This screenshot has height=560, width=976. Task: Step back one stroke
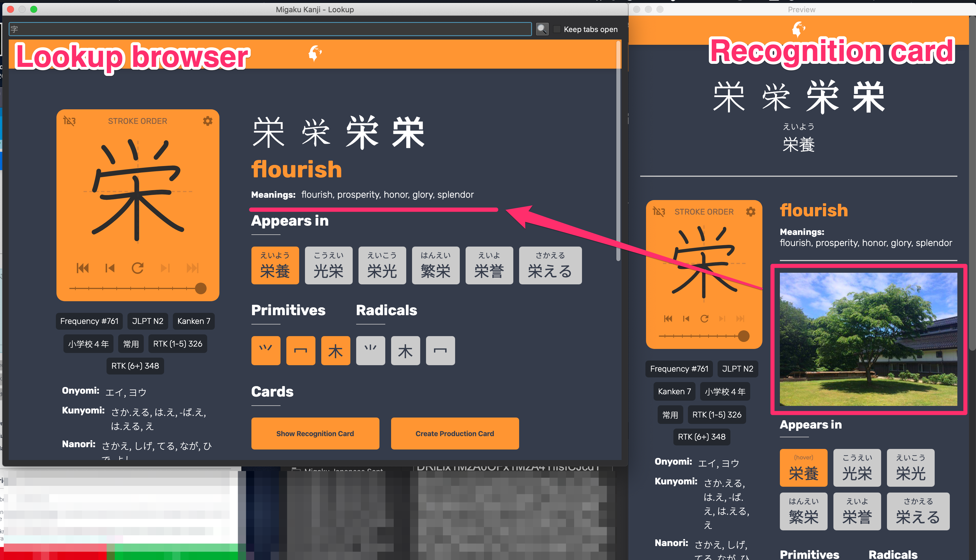click(x=110, y=268)
